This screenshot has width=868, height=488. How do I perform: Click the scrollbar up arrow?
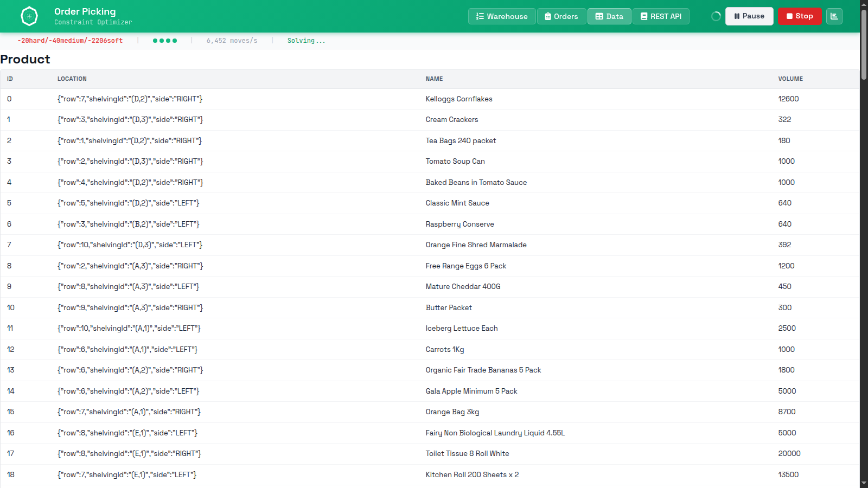pyautogui.click(x=864, y=4)
